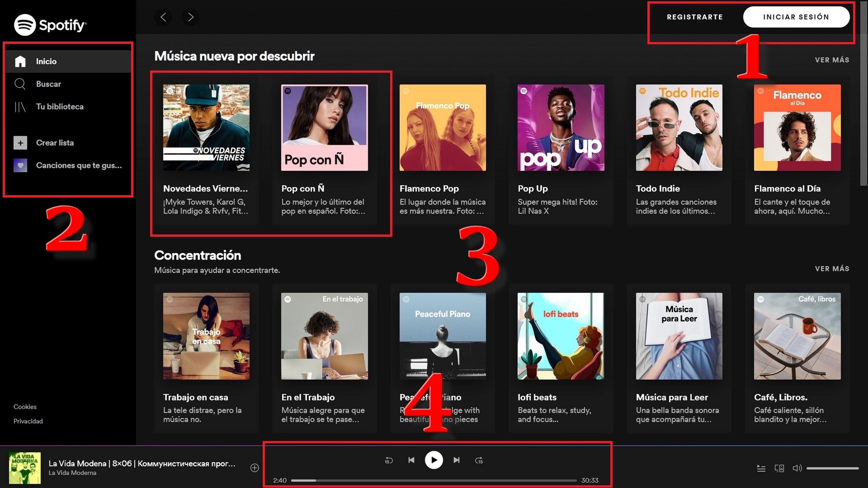The image size is (868, 488).
Task: Rewind 15 seconds
Action: [x=389, y=460]
